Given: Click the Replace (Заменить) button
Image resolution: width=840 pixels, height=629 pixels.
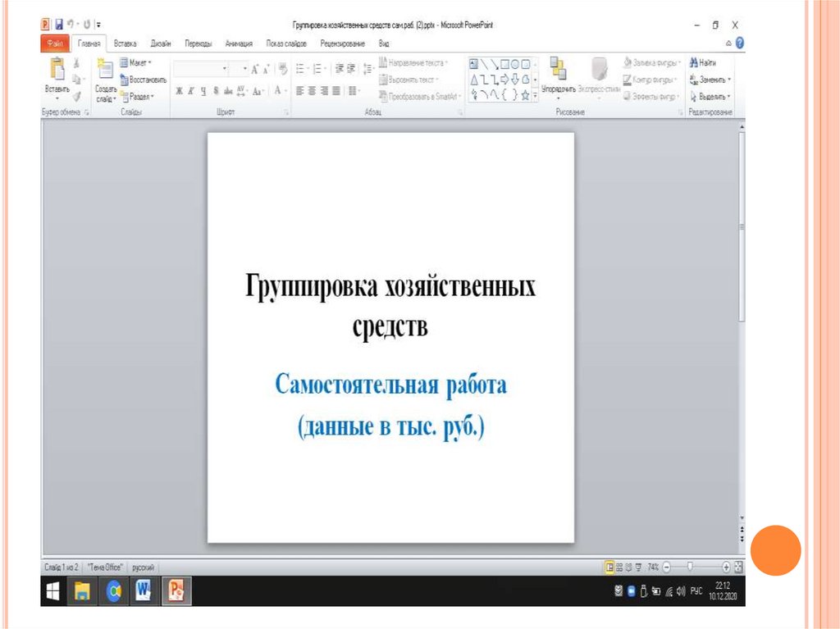Looking at the screenshot, I should pyautogui.click(x=710, y=80).
